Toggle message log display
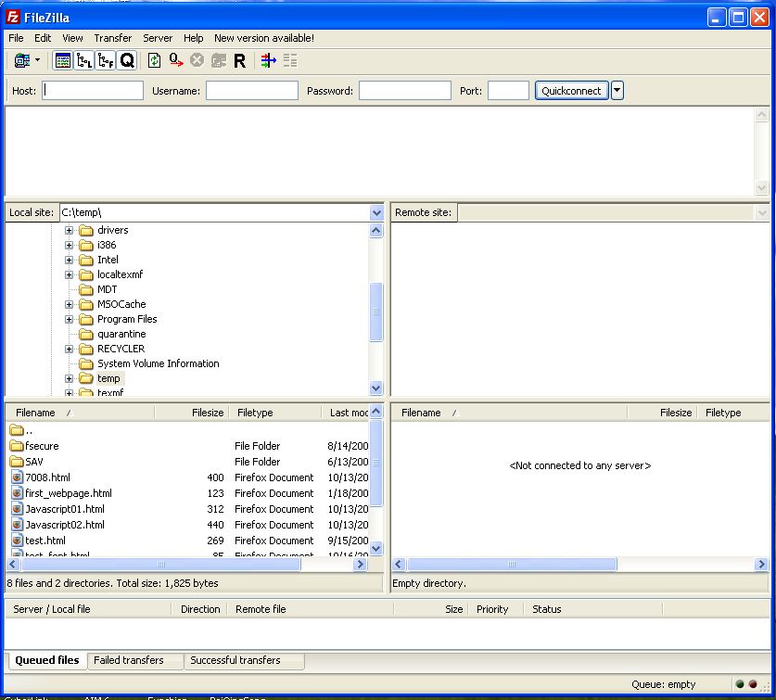The width and height of the screenshot is (776, 700). (x=62, y=60)
